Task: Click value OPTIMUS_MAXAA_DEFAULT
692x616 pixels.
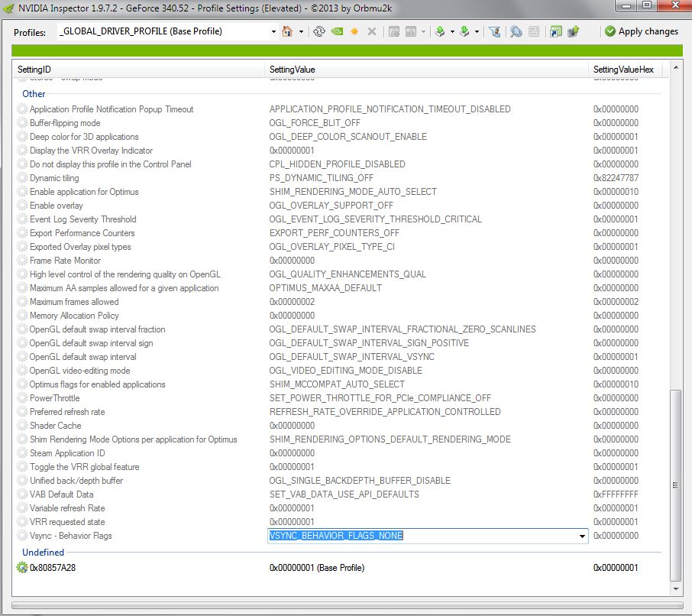Action: coord(325,288)
